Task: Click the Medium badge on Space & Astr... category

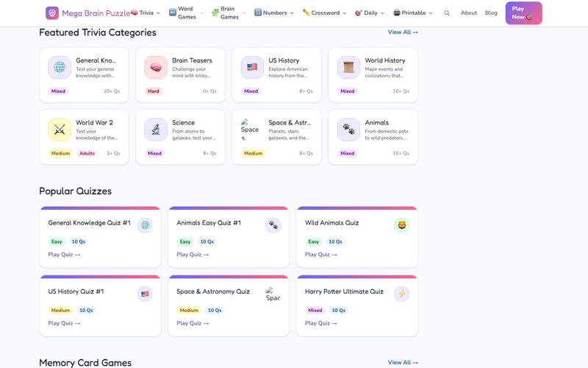Action: coord(253,153)
